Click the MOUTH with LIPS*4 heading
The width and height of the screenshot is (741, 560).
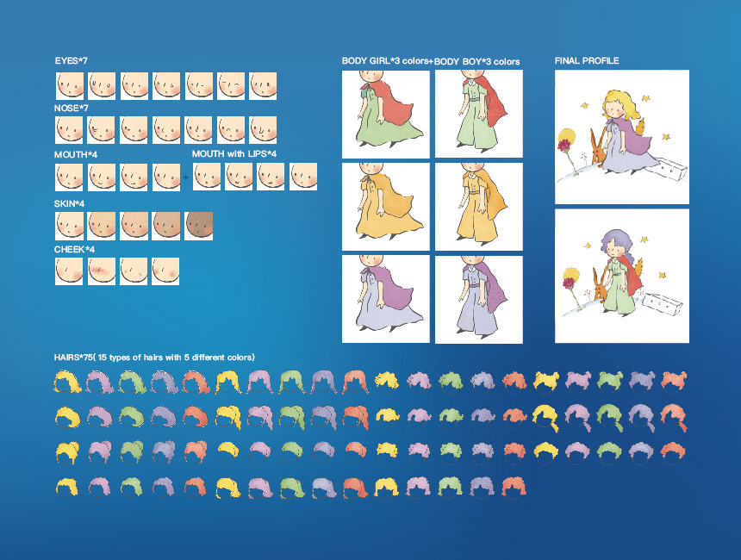point(234,153)
